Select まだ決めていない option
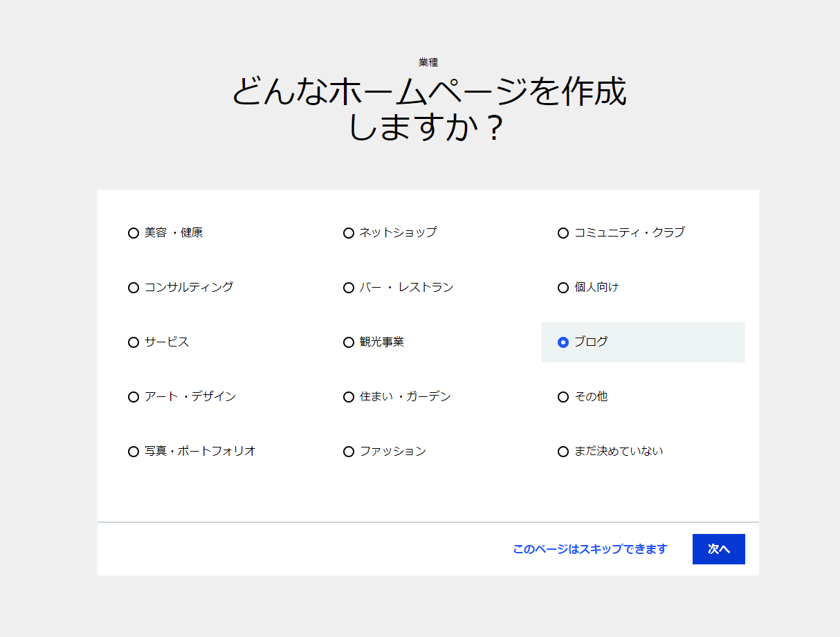The width and height of the screenshot is (840, 637). click(x=563, y=452)
